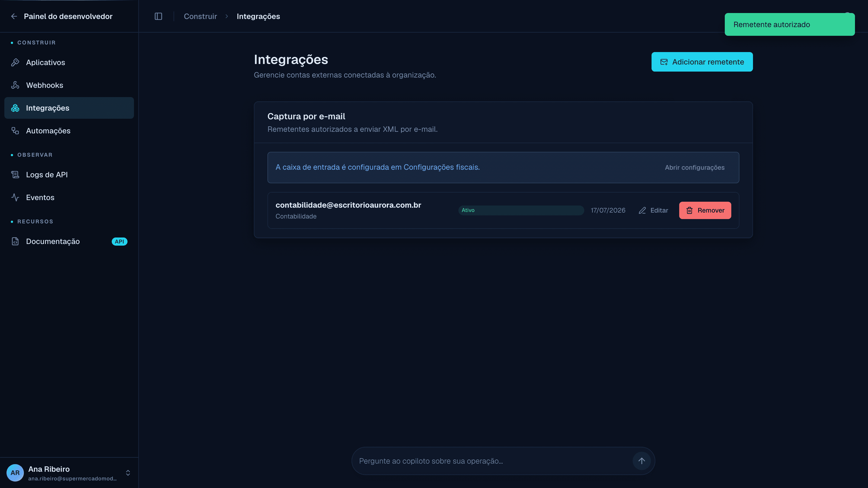Viewport: 868px width, 488px height.
Task: Click the send arrow in copilot box
Action: click(x=642, y=461)
